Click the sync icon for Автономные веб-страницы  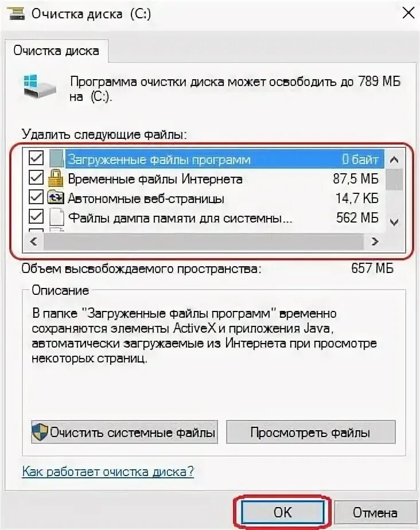56,198
